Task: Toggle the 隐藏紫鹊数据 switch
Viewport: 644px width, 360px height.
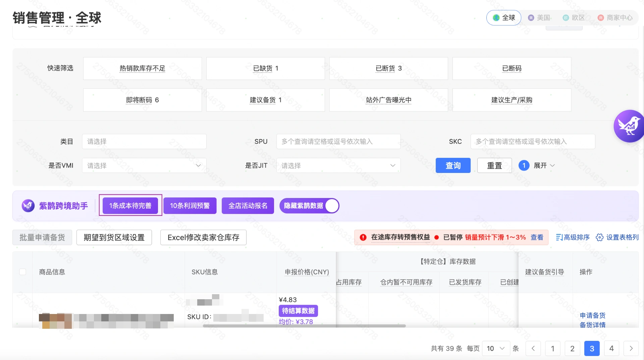Action: pos(309,206)
